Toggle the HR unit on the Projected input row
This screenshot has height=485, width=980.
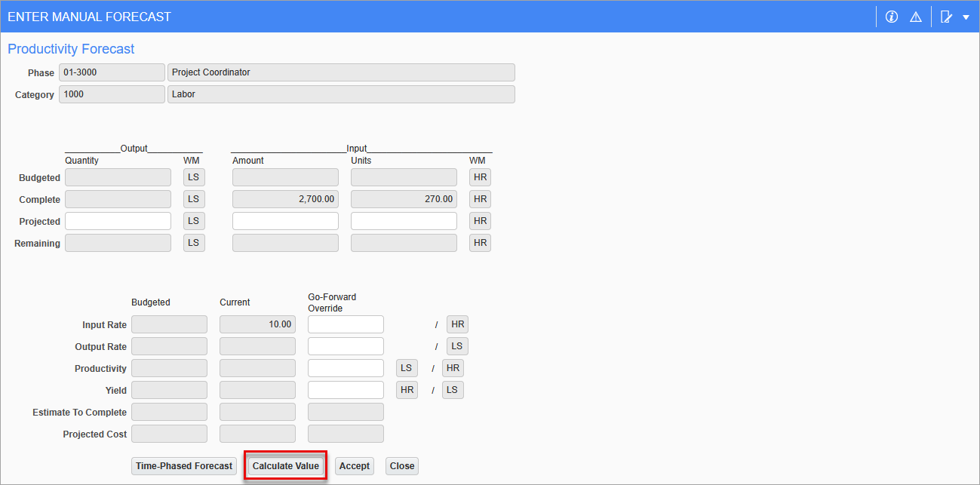pos(480,220)
